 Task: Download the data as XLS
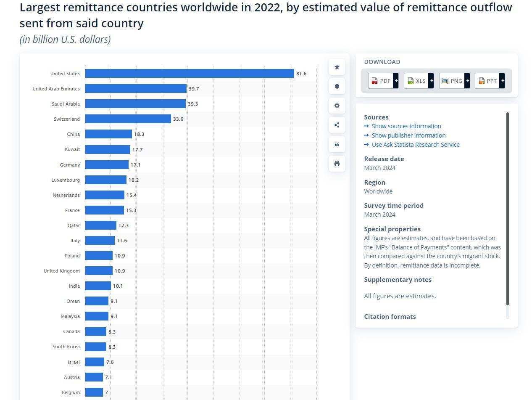[416, 81]
